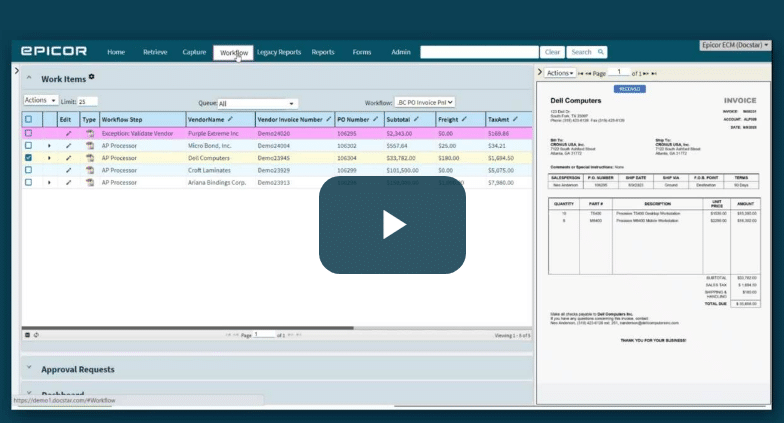784x423 pixels.
Task: Click the Clear button
Action: click(551, 52)
